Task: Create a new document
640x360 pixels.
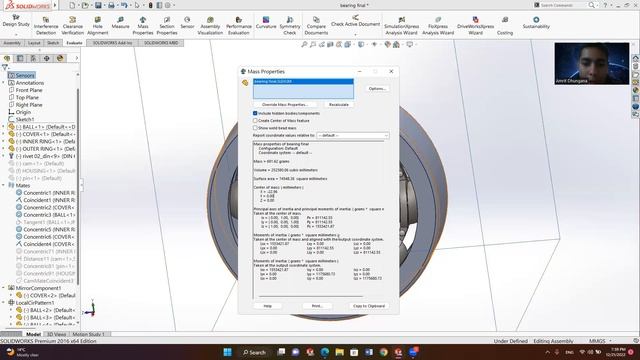Action: tap(72, 5)
